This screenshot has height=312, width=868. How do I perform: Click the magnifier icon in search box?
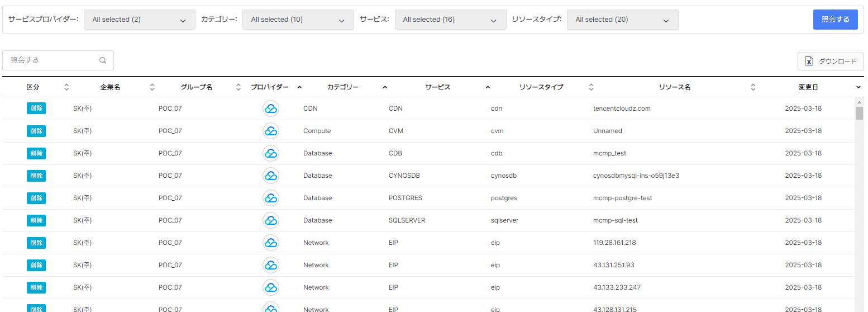point(103,60)
